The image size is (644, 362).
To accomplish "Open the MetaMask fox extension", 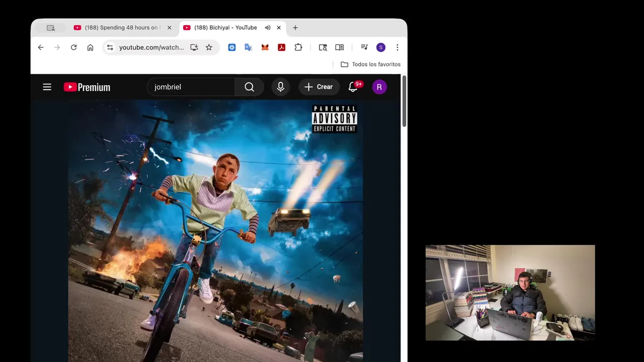I will pos(265,47).
